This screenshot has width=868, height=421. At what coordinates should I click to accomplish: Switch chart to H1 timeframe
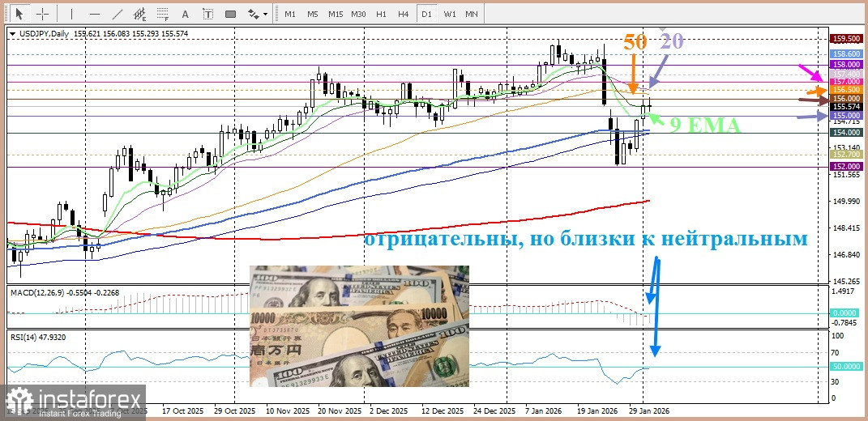click(381, 14)
